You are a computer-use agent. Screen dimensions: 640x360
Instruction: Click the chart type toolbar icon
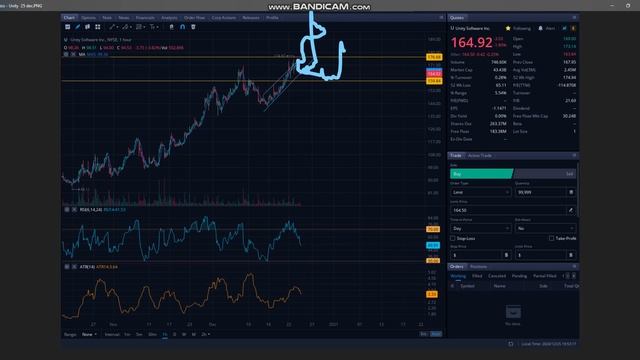point(67,27)
